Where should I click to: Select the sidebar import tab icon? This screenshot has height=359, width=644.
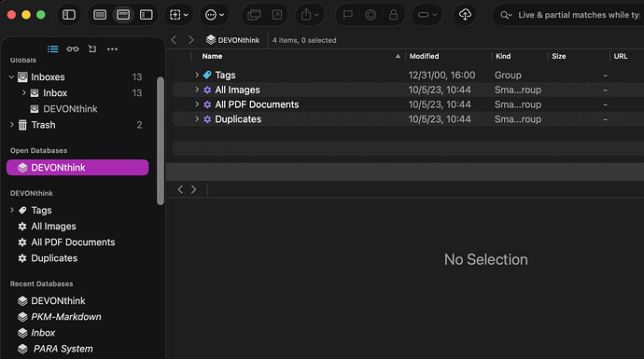coord(92,49)
